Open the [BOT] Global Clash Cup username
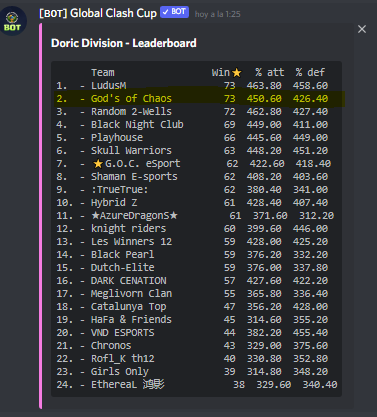This screenshot has height=417, width=377. tap(98, 13)
